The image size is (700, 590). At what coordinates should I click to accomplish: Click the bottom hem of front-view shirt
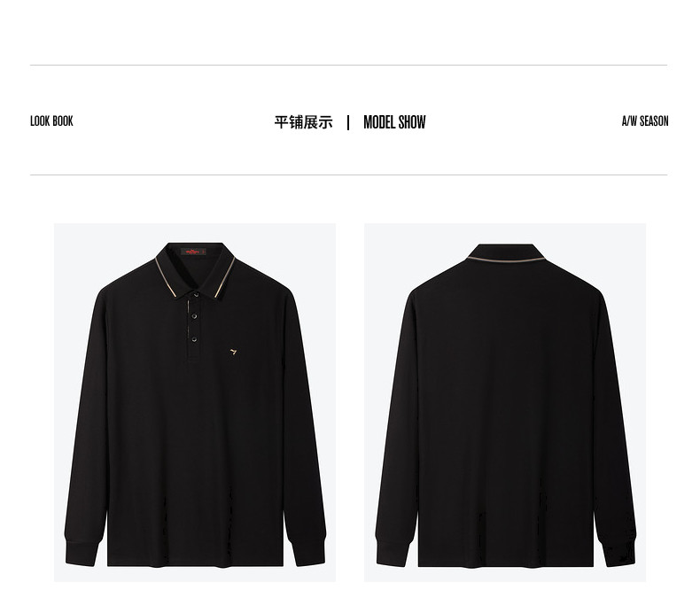tap(195, 563)
